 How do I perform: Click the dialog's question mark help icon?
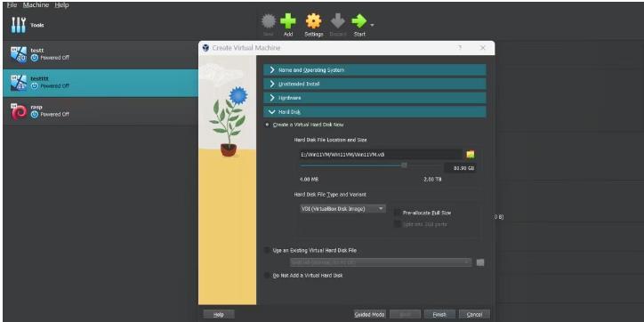tap(460, 48)
